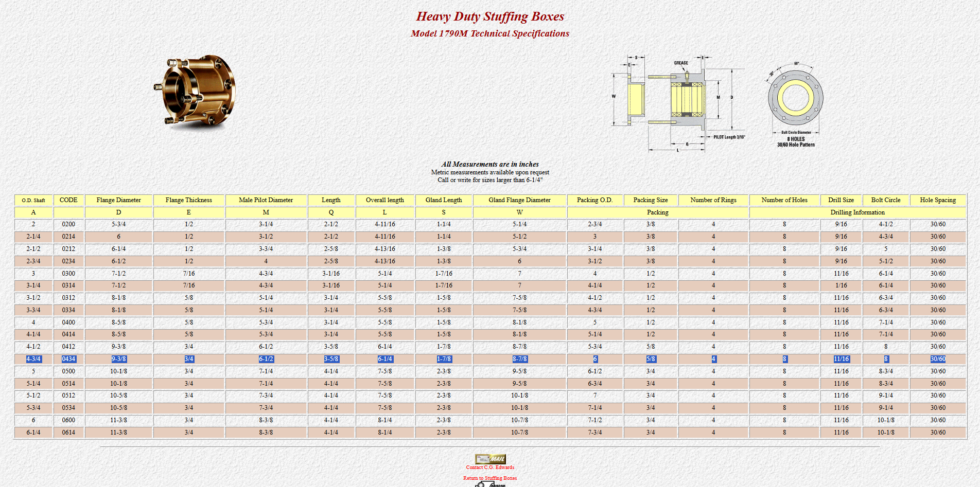The height and width of the screenshot is (487, 980).
Task: Click the brass stuffing box product photo
Action: [x=195, y=92]
